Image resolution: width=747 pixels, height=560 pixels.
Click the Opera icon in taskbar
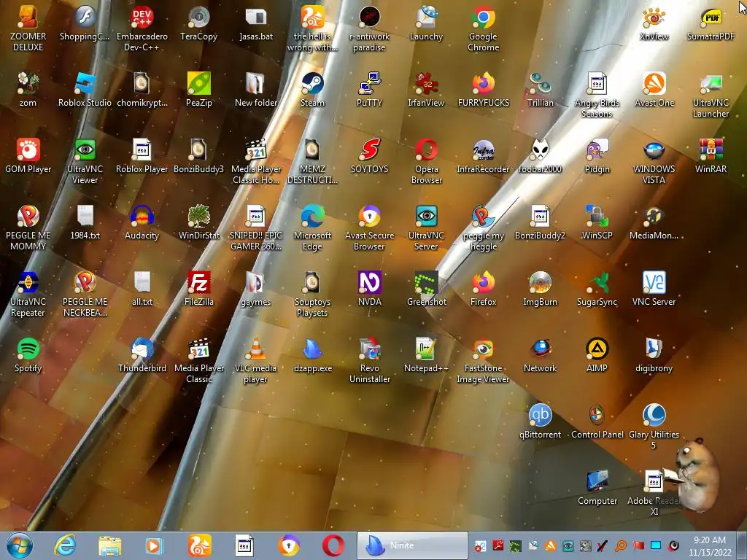click(333, 545)
